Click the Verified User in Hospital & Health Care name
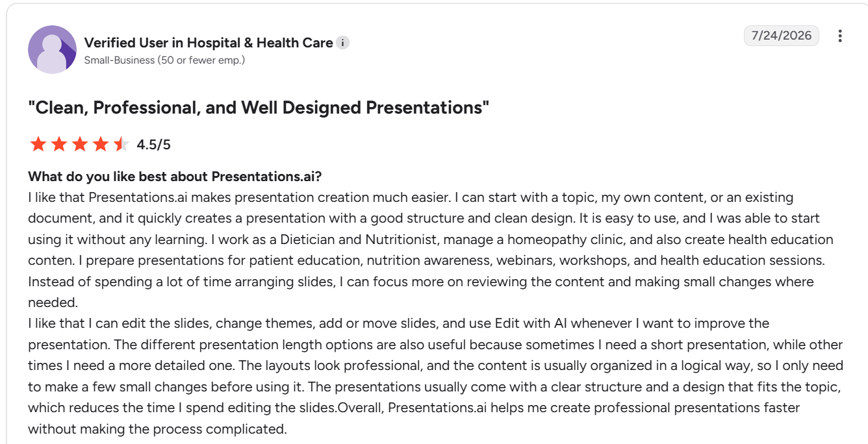868x444 pixels. pos(209,43)
